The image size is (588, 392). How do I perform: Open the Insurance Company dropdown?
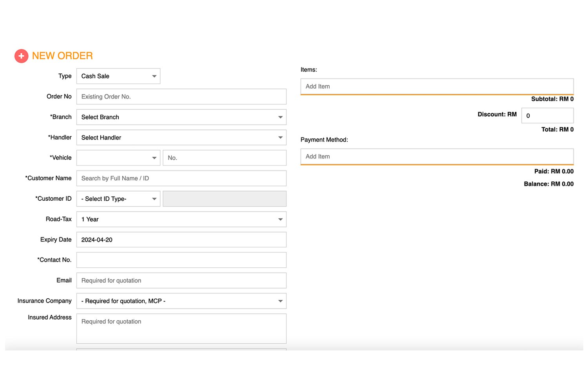point(181,301)
